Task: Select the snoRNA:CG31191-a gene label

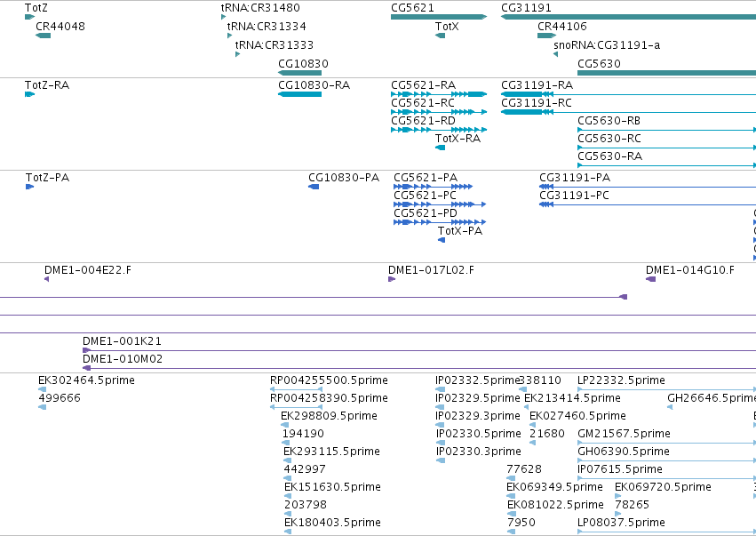Action: point(607,44)
